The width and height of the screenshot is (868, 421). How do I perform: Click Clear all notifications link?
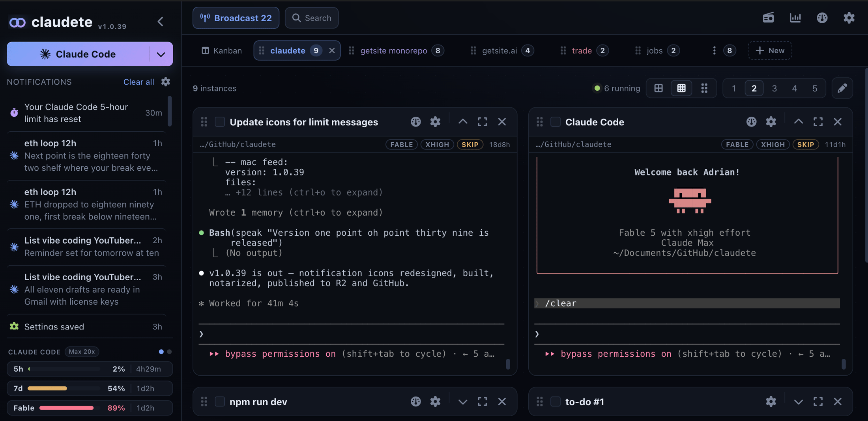138,82
